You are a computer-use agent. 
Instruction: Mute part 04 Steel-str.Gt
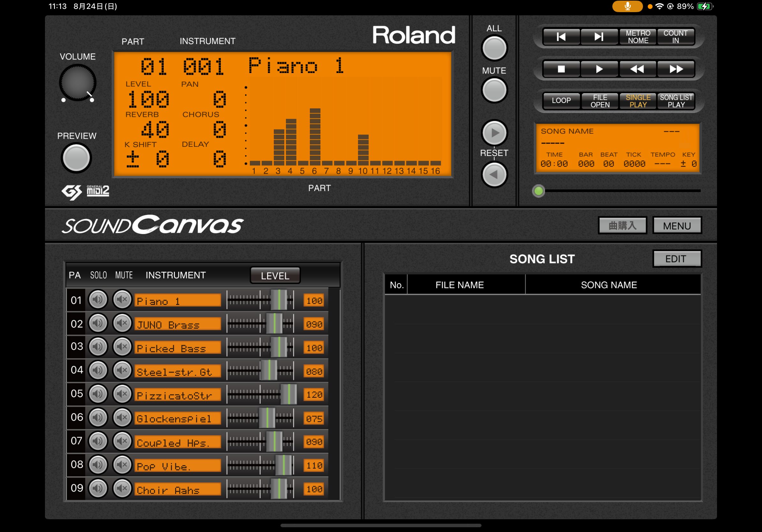[122, 371]
